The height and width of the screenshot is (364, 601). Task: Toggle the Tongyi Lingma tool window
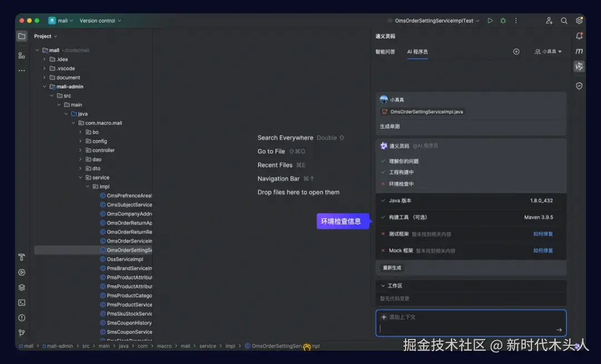(579, 66)
